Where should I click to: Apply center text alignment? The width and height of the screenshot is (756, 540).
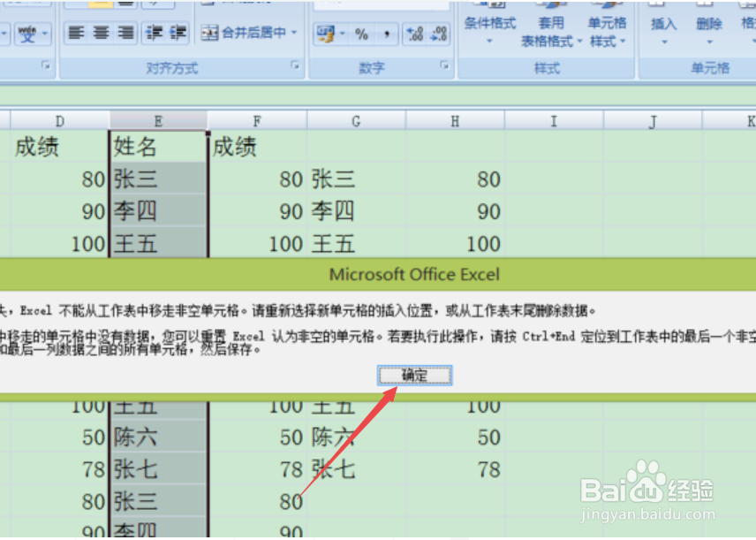coord(101,33)
